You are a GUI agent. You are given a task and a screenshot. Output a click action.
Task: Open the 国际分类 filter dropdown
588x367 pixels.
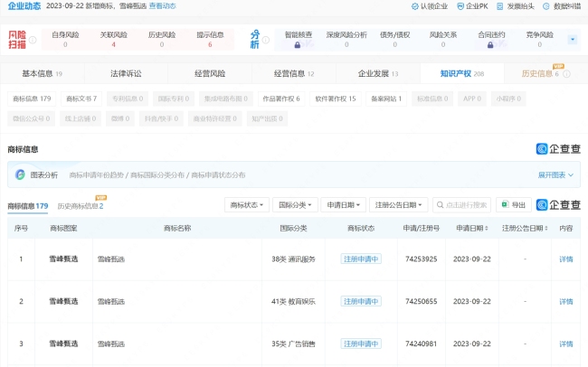point(297,205)
